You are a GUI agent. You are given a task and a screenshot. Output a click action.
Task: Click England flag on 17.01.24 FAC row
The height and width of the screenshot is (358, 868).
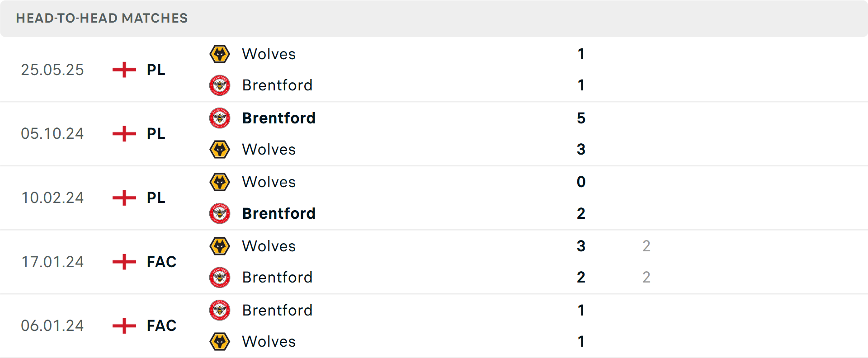point(124,262)
